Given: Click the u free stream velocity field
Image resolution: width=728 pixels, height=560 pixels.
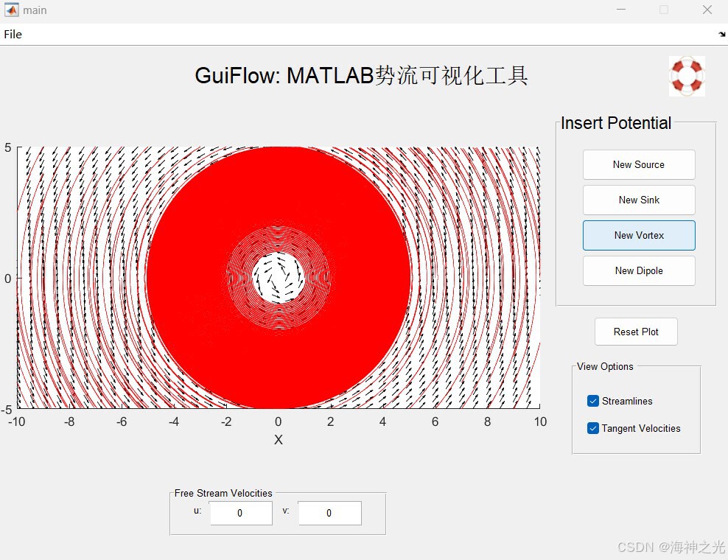Looking at the screenshot, I should point(241,513).
